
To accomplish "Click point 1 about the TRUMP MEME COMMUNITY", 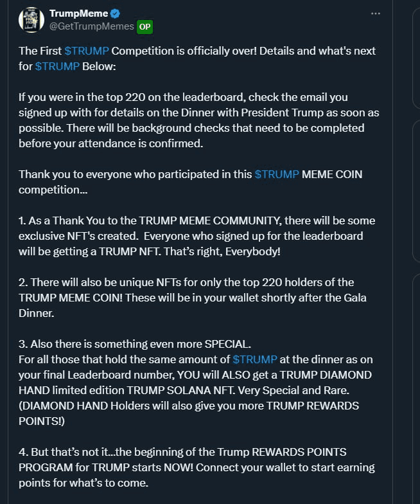I will [x=197, y=236].
